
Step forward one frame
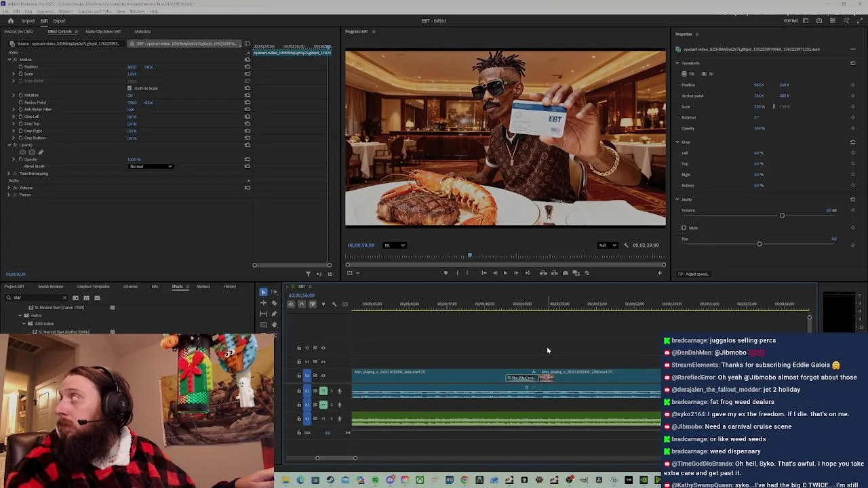tap(515, 273)
